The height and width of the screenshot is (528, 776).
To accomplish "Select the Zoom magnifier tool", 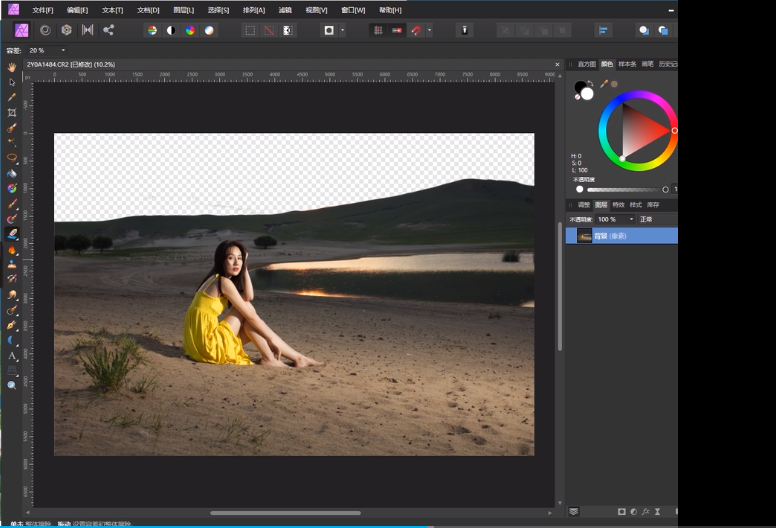I will (12, 384).
